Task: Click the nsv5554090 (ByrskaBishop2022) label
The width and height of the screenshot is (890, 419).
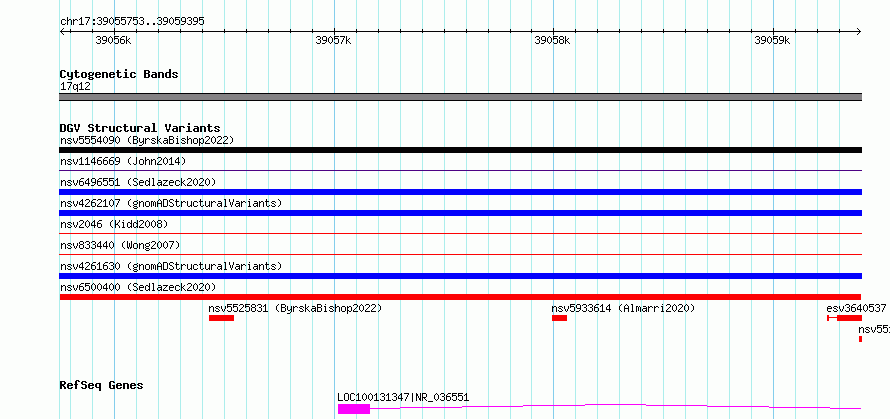Action: pos(147,140)
